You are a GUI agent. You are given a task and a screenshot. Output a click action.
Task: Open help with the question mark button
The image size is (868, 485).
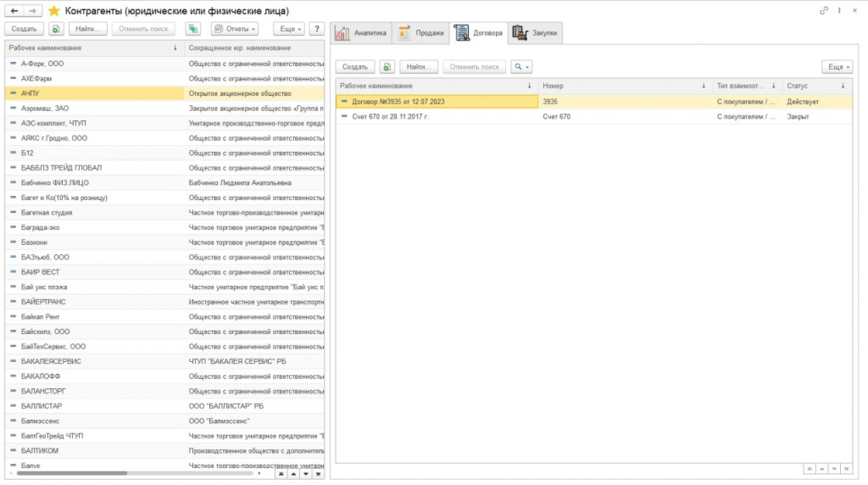317,29
